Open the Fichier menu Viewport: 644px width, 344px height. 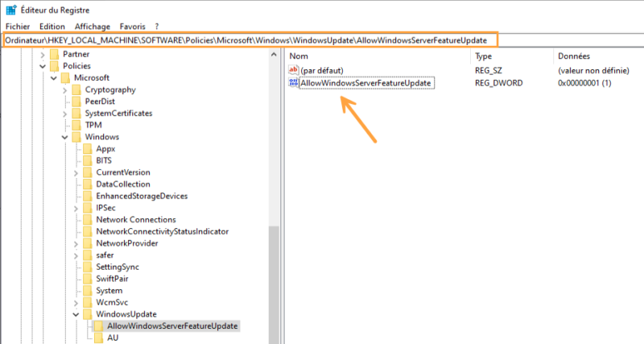[18, 27]
